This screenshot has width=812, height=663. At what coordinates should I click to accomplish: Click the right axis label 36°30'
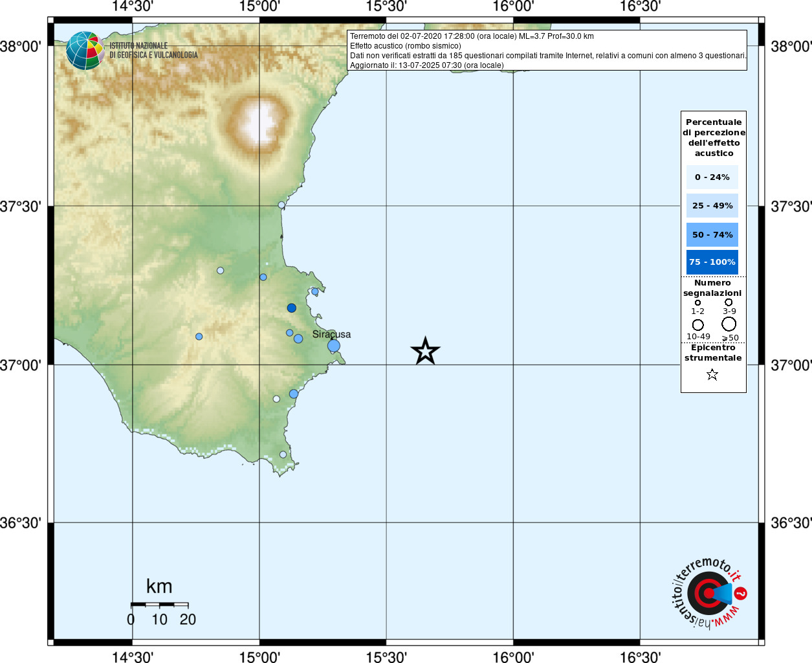tap(791, 523)
